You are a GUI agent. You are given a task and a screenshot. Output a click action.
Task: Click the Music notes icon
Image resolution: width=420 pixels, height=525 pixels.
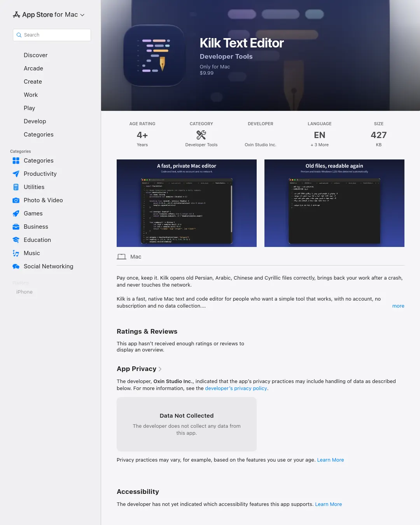click(x=16, y=253)
